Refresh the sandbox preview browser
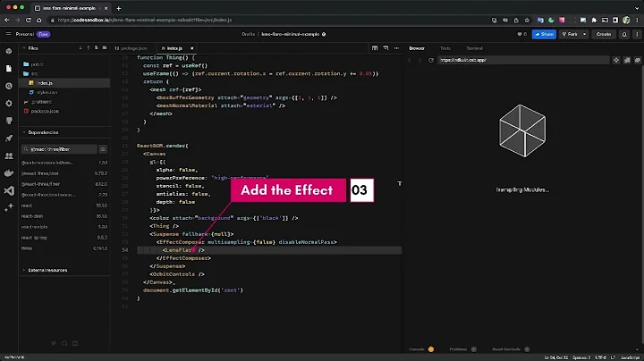This screenshot has width=644, height=361. coord(431,60)
